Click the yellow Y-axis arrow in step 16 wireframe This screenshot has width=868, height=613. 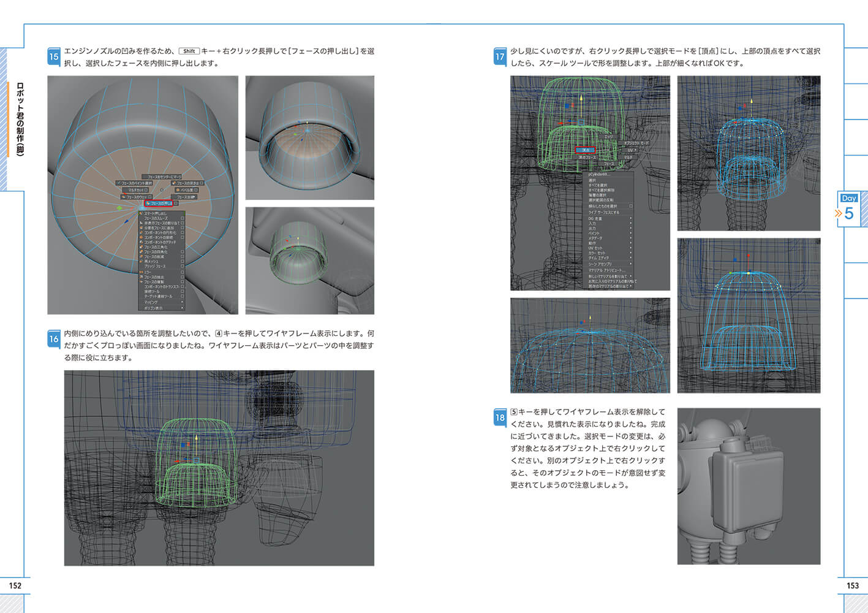point(196,440)
